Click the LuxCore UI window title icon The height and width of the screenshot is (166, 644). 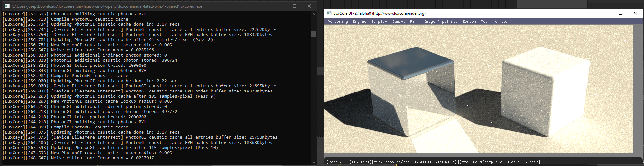tap(329, 13)
